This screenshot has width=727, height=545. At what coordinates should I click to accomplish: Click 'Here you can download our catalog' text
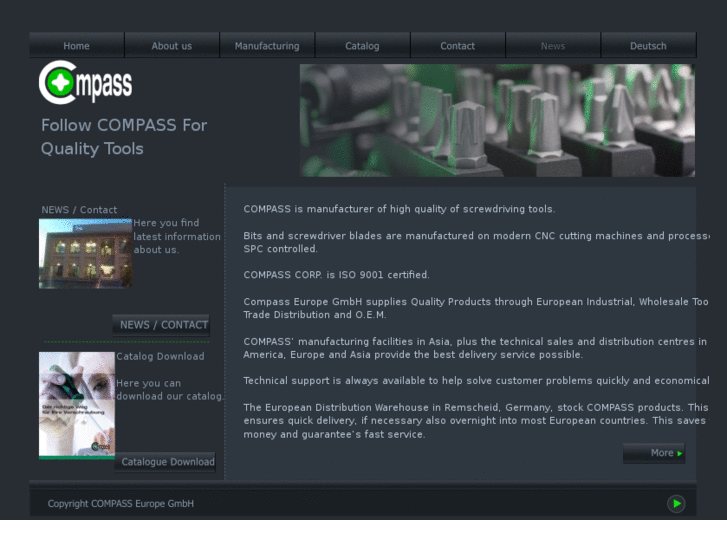[170, 390]
